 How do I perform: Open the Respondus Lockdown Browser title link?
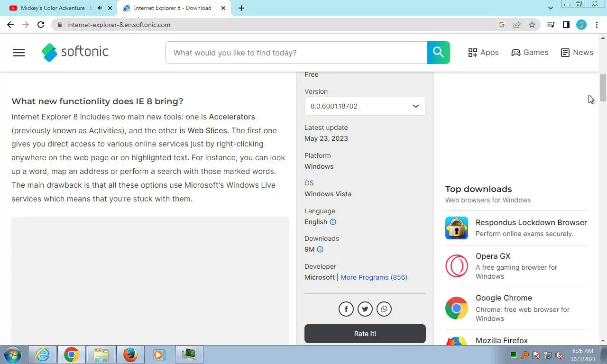531,222
